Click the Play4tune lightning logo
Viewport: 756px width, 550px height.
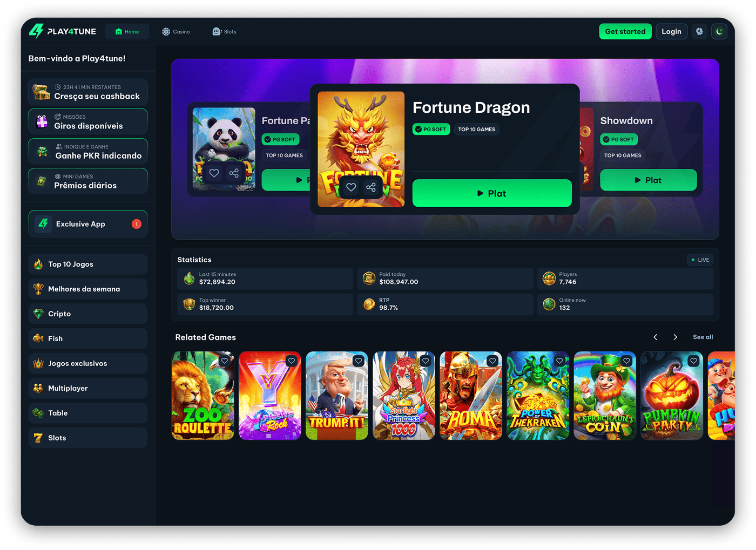(36, 31)
